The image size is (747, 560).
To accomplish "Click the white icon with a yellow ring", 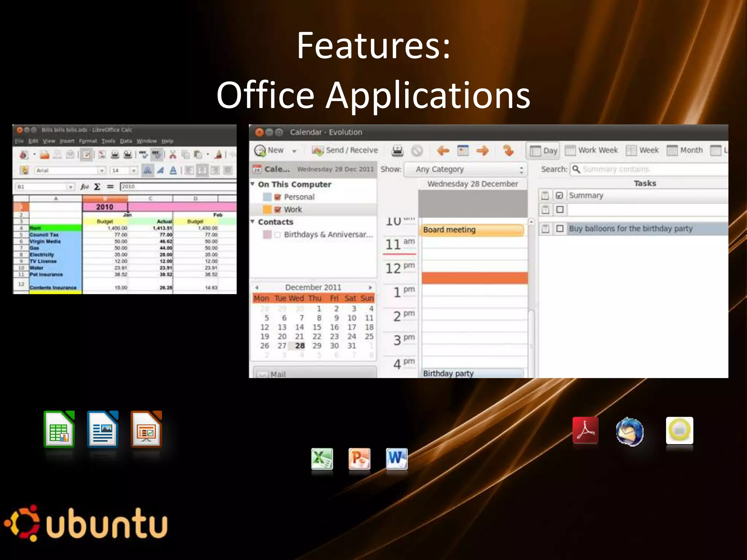I will tap(679, 430).
